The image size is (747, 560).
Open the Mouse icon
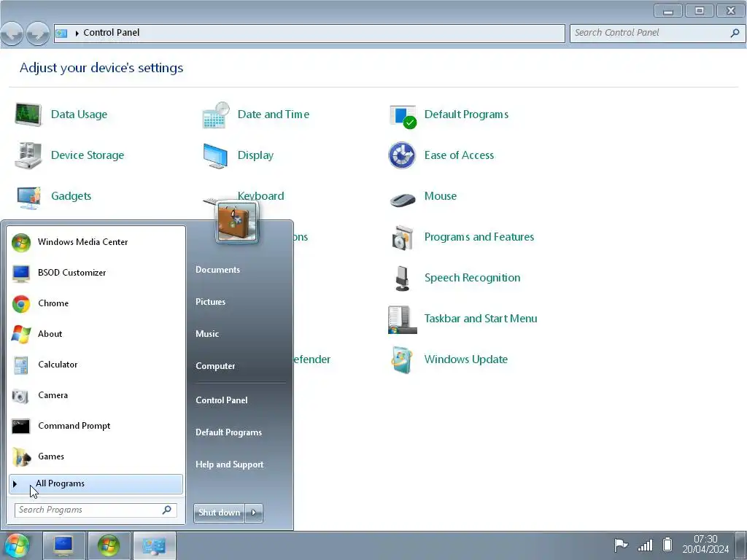pos(403,199)
